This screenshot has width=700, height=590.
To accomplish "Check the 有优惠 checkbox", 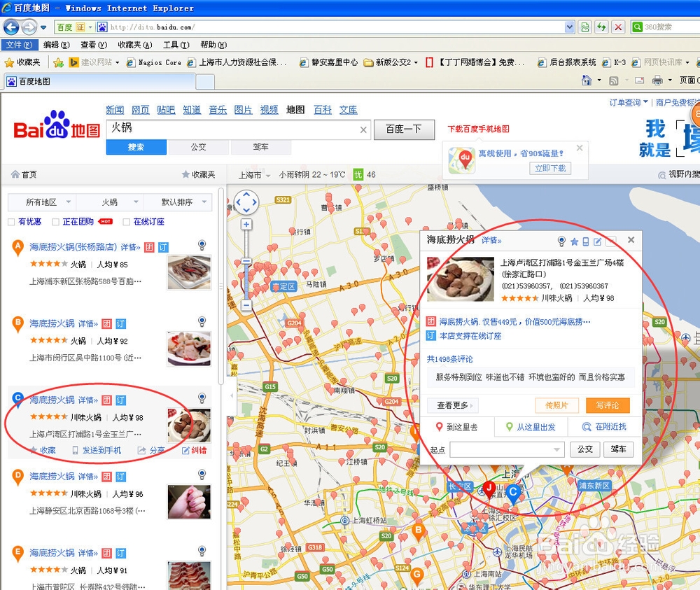I will [x=11, y=223].
